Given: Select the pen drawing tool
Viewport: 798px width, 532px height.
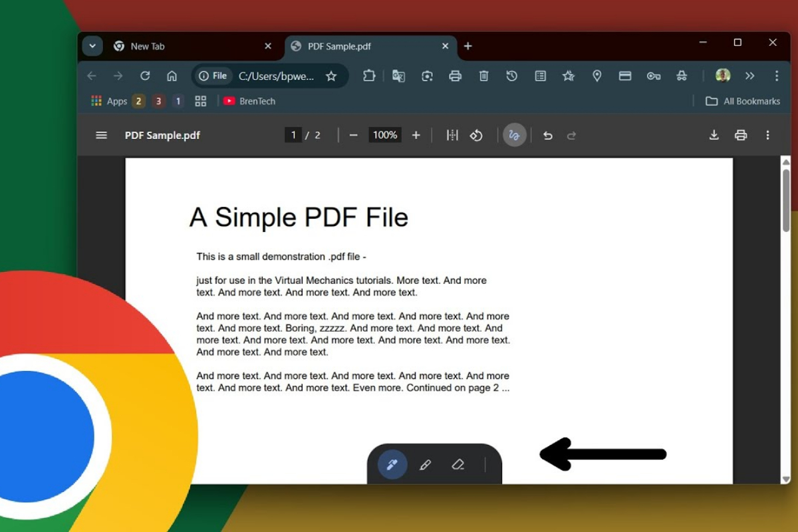Looking at the screenshot, I should 392,464.
